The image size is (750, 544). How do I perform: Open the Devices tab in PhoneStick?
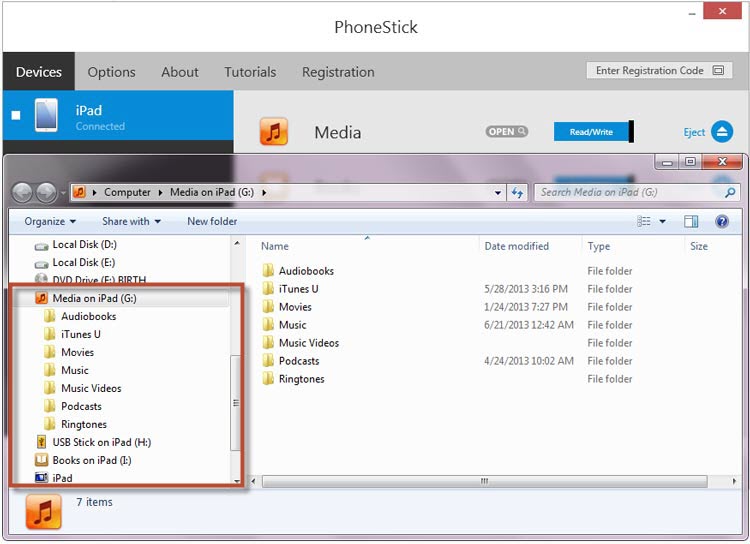(x=39, y=72)
